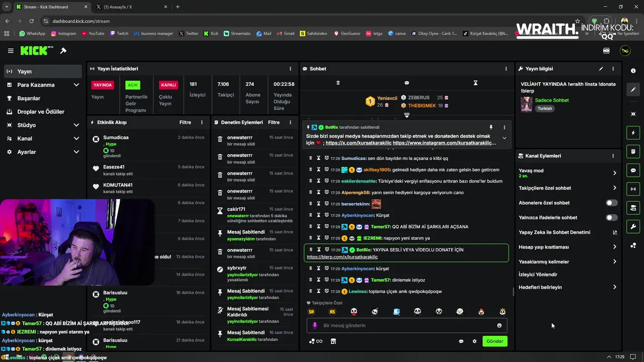Open Yasaklanmış kelimeler arrow
The image size is (644, 362).
click(x=614, y=261)
